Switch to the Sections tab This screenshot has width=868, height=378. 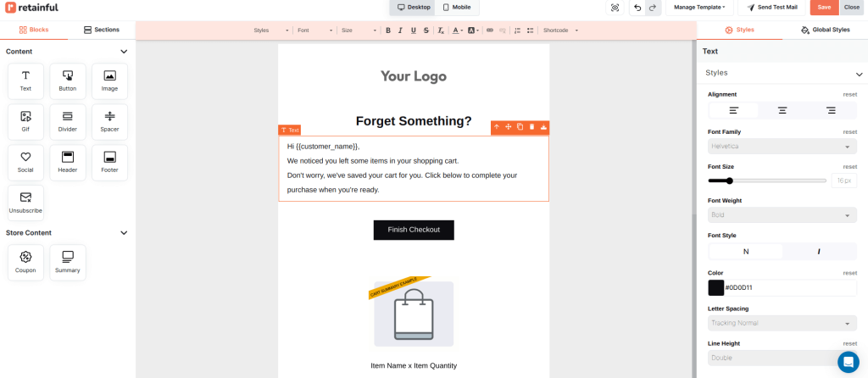tap(102, 30)
